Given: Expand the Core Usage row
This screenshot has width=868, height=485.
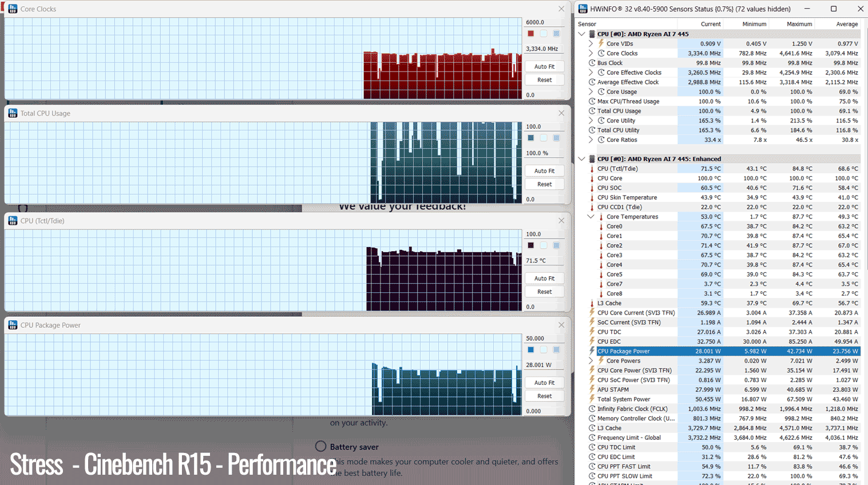Looking at the screenshot, I should [x=591, y=92].
